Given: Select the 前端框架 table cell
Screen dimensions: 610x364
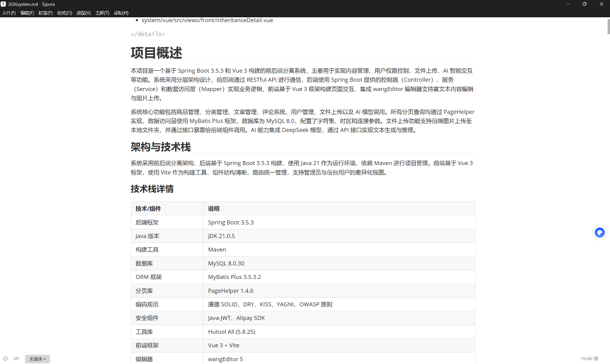Looking at the screenshot, I should pos(167,345).
